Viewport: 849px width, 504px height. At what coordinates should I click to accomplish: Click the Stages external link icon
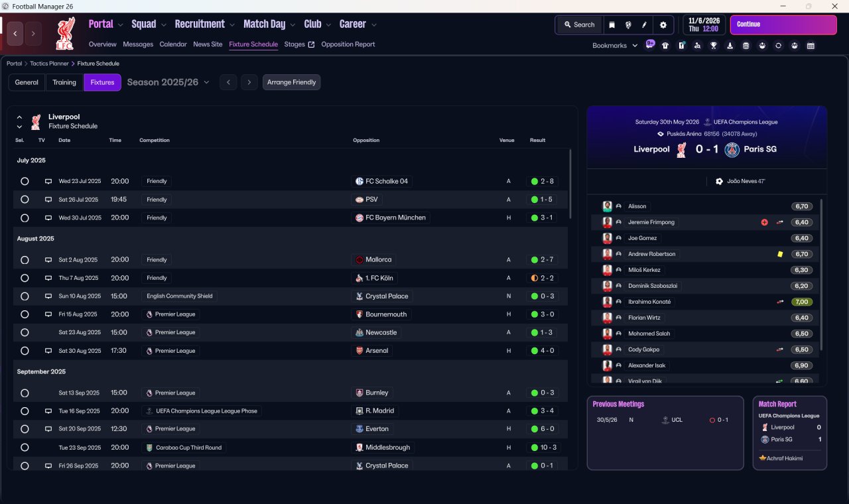[x=311, y=44]
